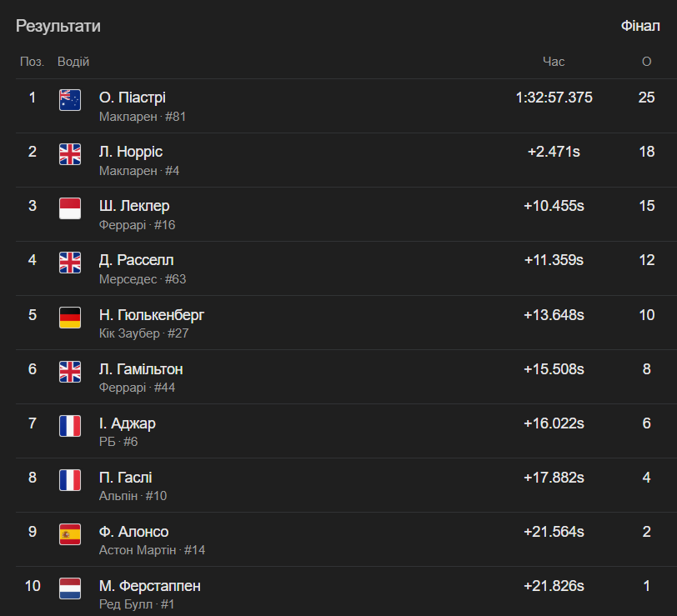Select driver name Ш. Леклер
The height and width of the screenshot is (616, 677).
(x=134, y=206)
